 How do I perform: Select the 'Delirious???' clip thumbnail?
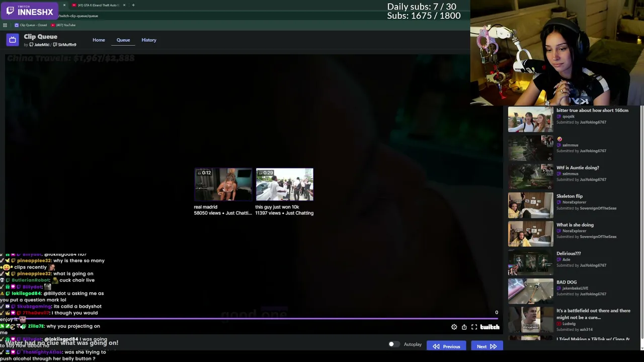(530, 263)
